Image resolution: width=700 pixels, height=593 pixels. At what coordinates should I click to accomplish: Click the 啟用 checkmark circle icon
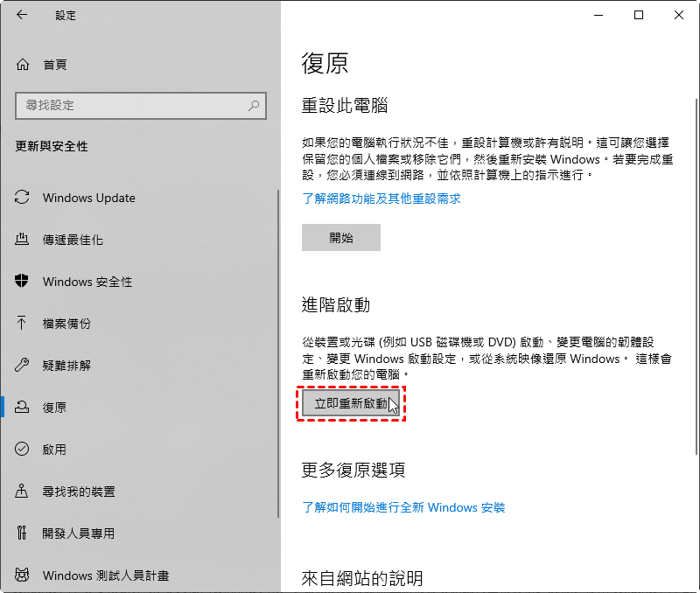[x=22, y=449]
